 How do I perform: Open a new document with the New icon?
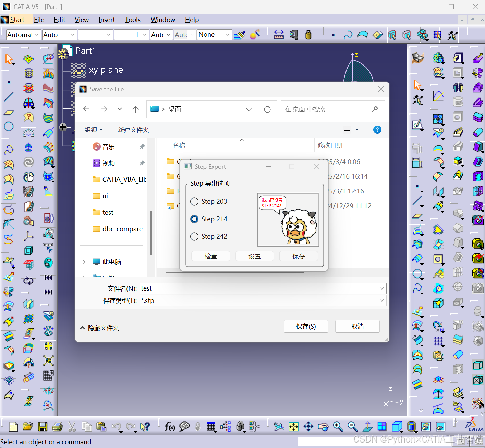pos(13,426)
